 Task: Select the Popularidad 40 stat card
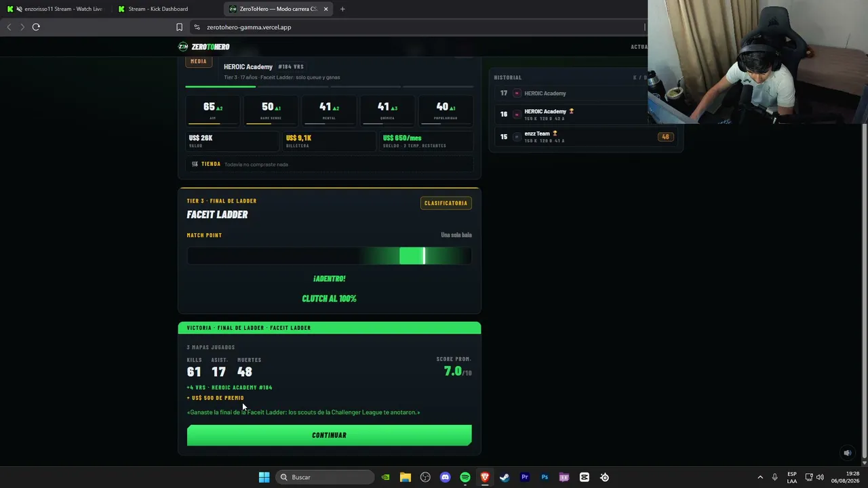click(446, 111)
